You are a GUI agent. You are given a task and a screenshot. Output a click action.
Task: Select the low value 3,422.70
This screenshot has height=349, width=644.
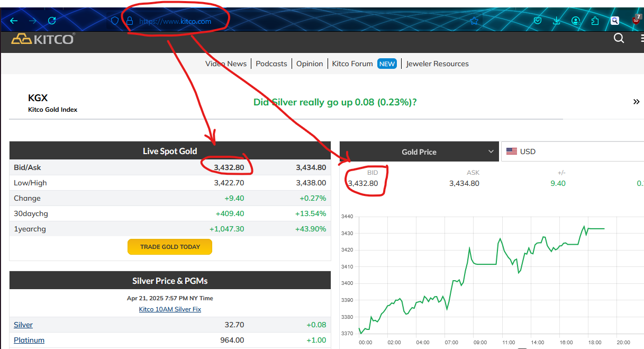coord(229,183)
